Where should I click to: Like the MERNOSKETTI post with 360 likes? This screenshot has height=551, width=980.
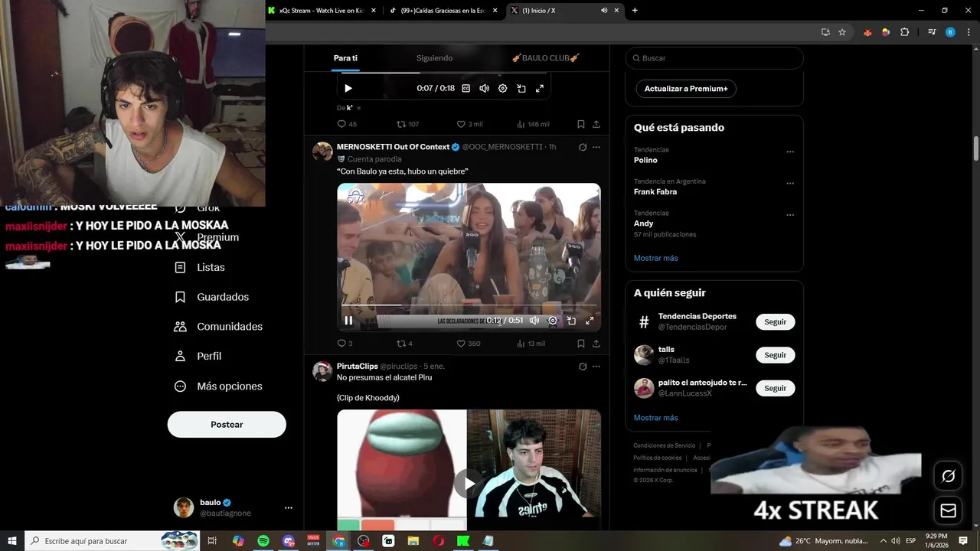coord(469,344)
